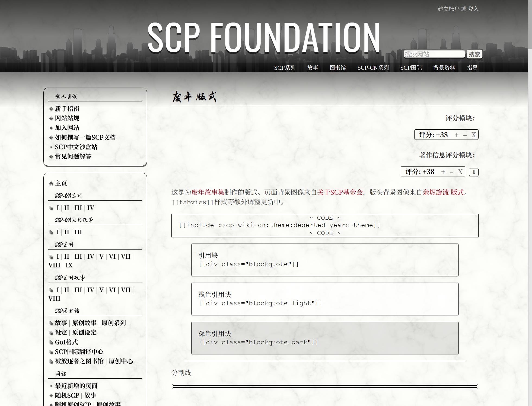Viewport: 532px width, 406px height.
Task: Open 图书馆 top navigation menu
Action: click(x=337, y=68)
